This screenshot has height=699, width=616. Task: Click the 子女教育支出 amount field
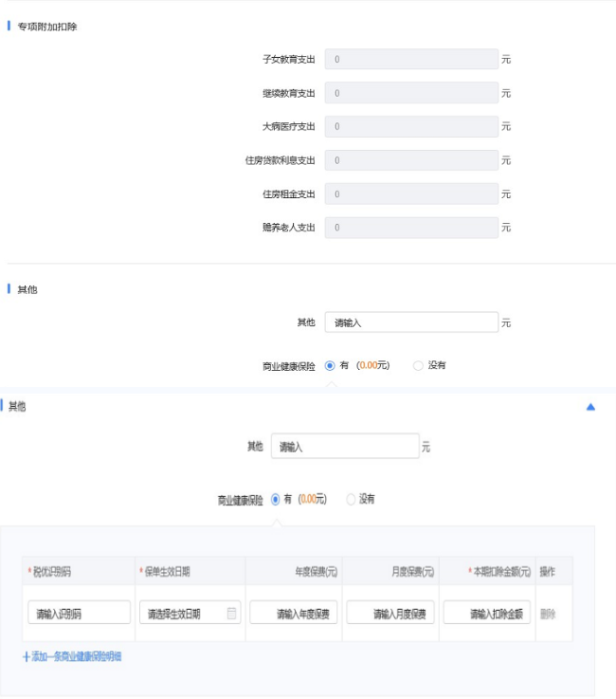(x=411, y=59)
